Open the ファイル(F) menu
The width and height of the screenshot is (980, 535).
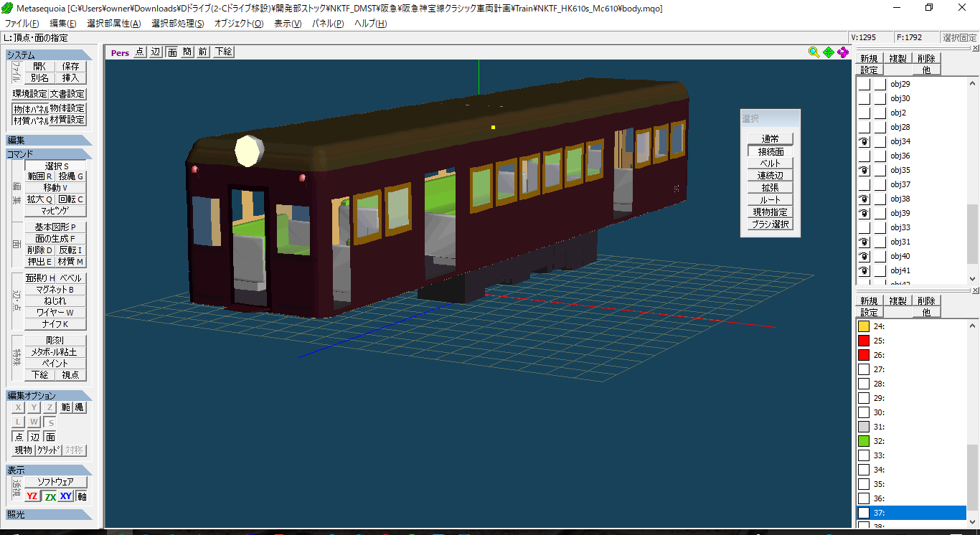[22, 24]
